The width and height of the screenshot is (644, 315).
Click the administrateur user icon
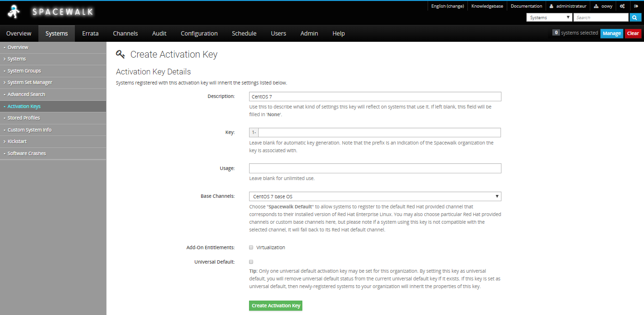click(552, 6)
